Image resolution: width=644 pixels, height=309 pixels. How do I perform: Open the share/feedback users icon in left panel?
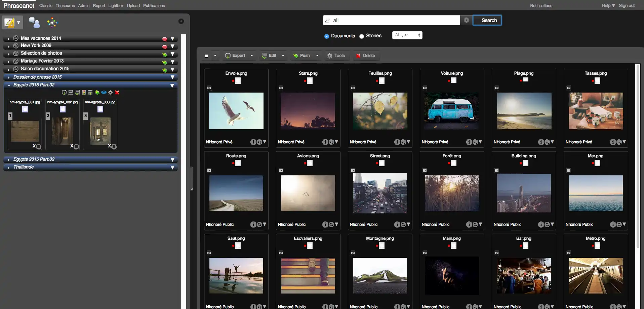tap(34, 23)
